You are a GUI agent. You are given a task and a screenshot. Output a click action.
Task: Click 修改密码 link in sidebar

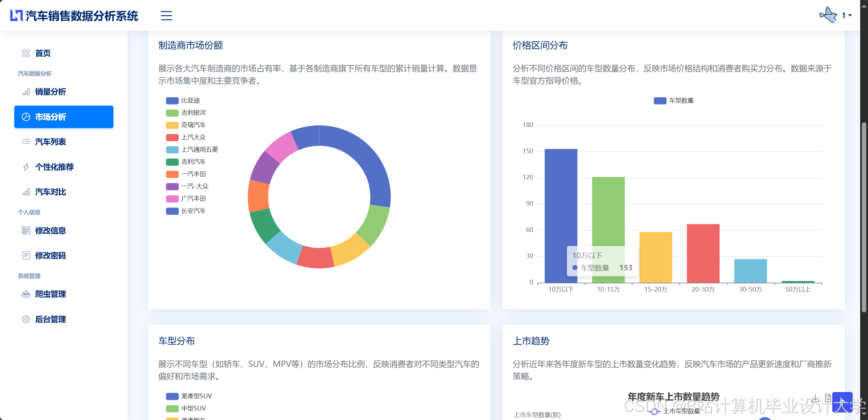pos(50,255)
